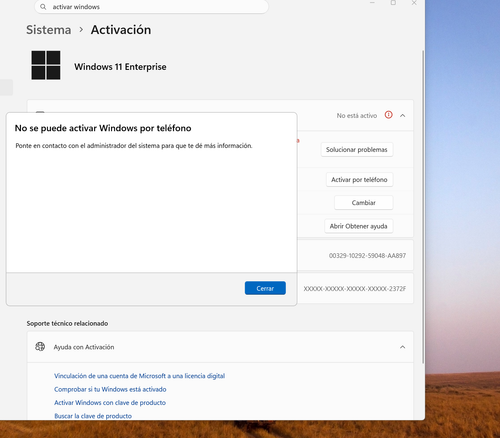
Task: Select product ID text 00329-10292-59048-AA897
Action: 367,256
